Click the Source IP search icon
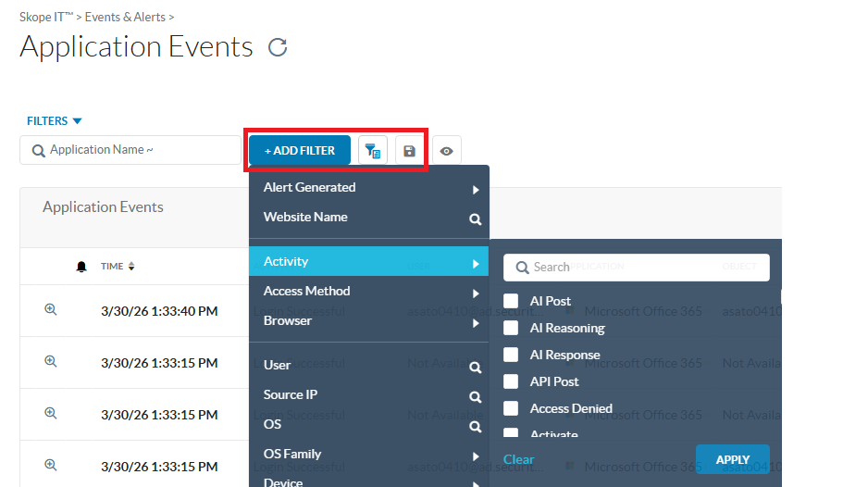This screenshot has width=868, height=487. click(475, 397)
